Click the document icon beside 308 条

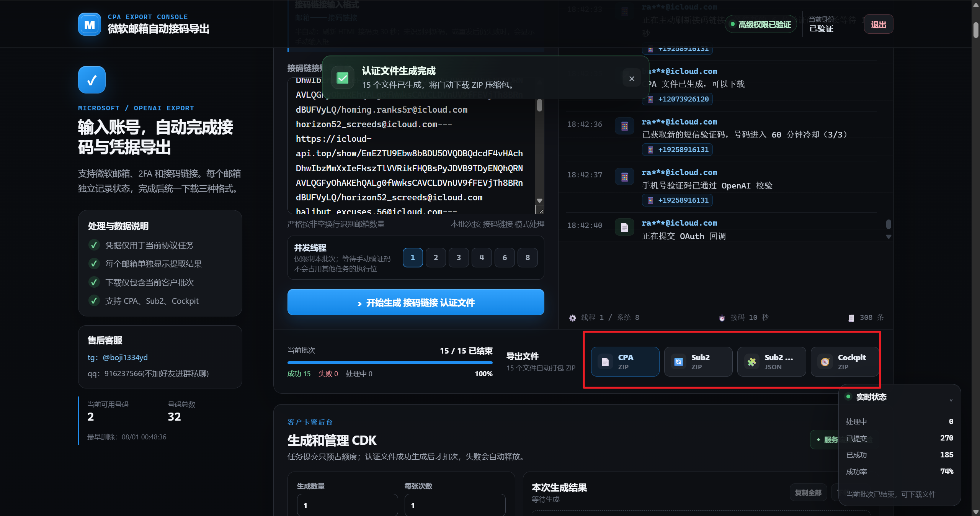(851, 318)
